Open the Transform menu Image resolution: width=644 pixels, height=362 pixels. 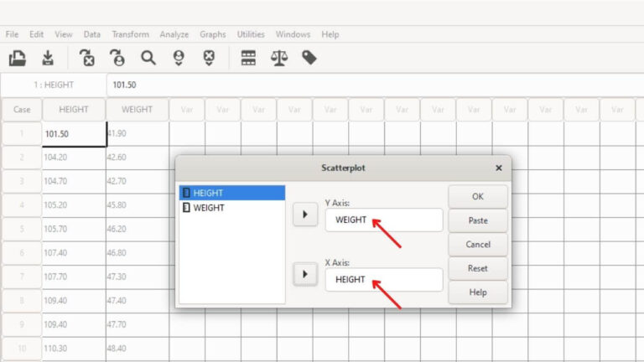click(x=131, y=34)
